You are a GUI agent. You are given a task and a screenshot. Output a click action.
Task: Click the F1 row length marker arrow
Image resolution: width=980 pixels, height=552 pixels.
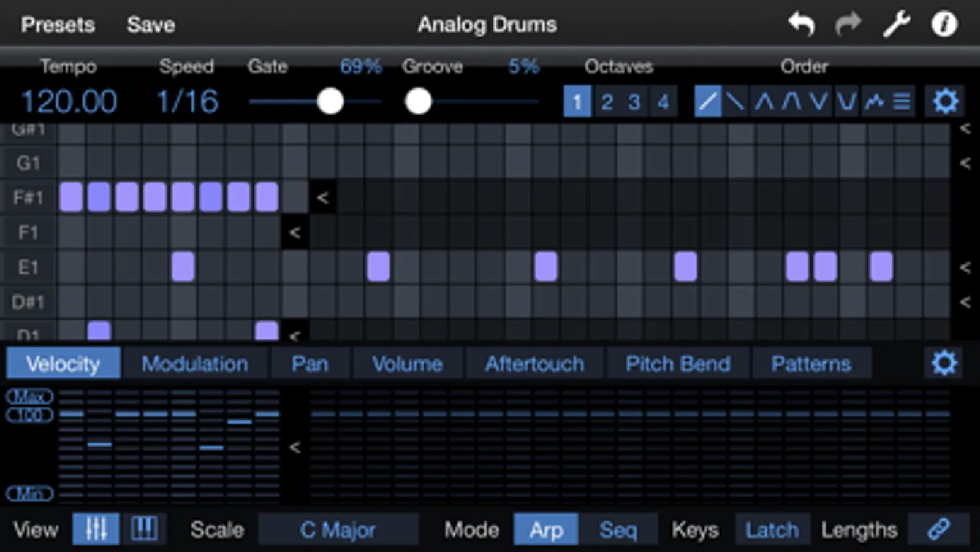coord(295,232)
